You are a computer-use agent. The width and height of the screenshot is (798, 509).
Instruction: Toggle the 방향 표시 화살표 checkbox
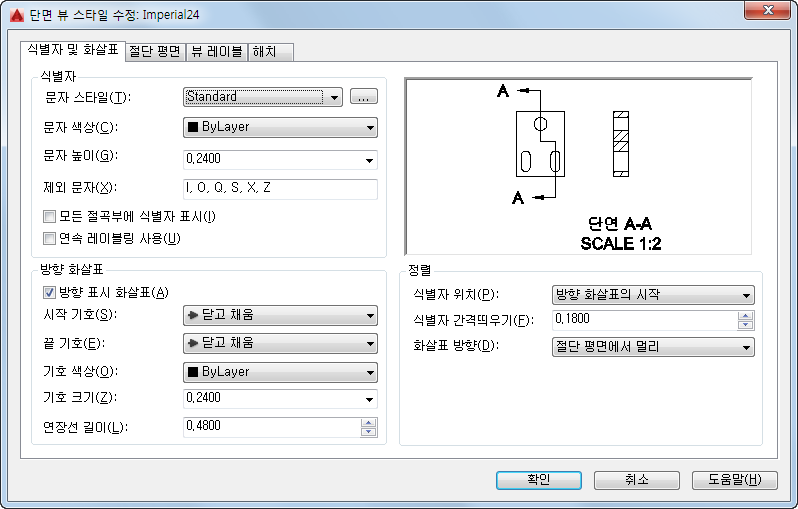(x=49, y=293)
